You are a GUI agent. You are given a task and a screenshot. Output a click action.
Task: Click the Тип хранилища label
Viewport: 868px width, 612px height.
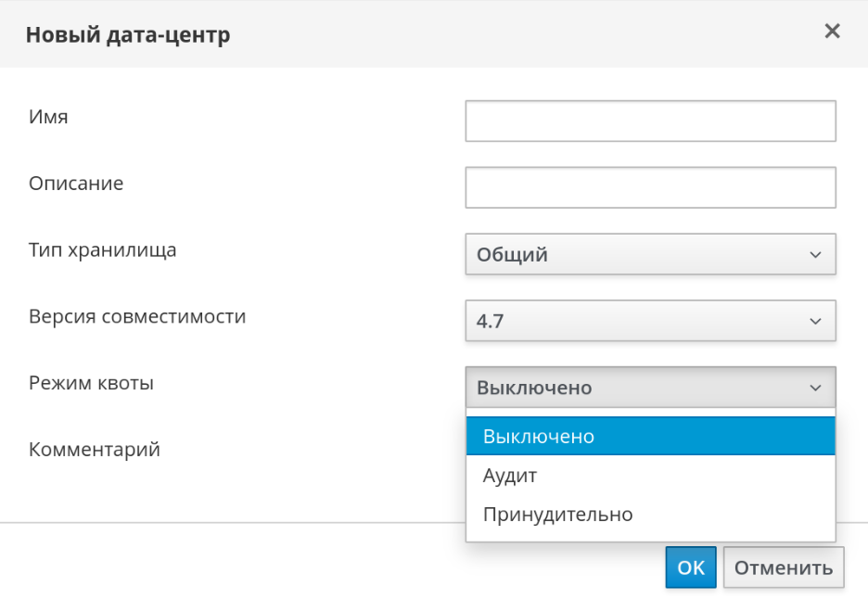(x=102, y=250)
